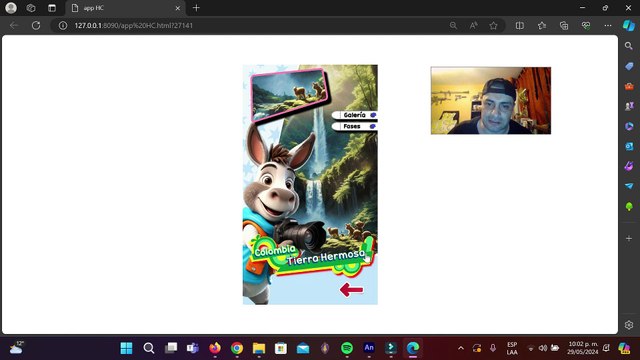Click microphone icon in system tray
Viewport: 640px width, 360px height.
[x=493, y=348]
